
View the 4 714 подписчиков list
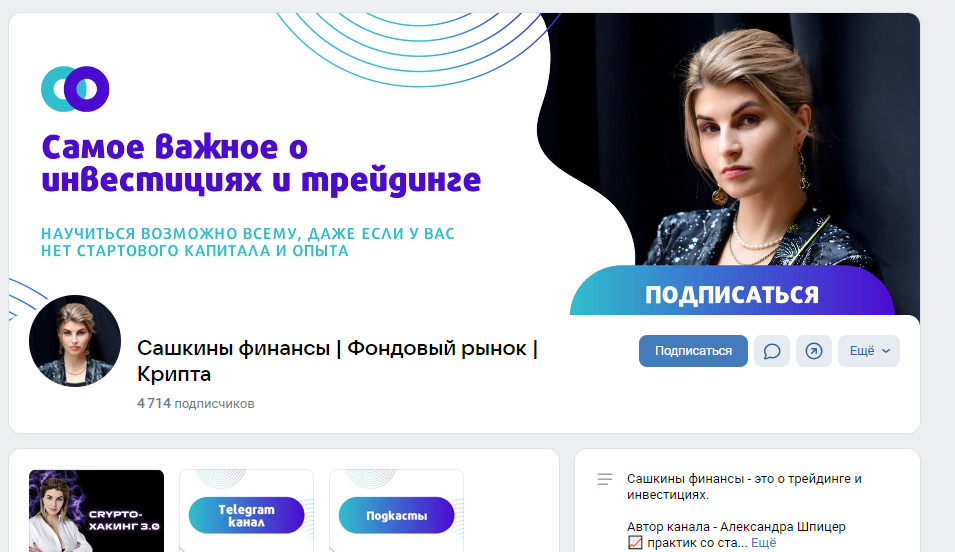click(x=196, y=403)
